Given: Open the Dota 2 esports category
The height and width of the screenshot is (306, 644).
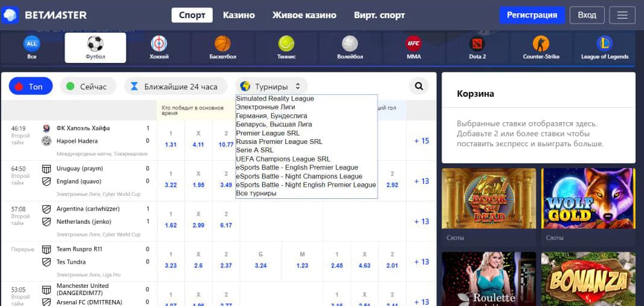Looking at the screenshot, I should tap(477, 48).
